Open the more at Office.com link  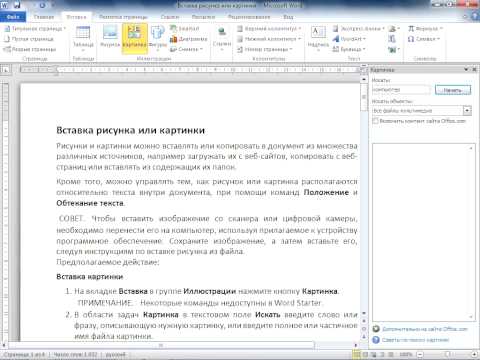(x=425, y=329)
